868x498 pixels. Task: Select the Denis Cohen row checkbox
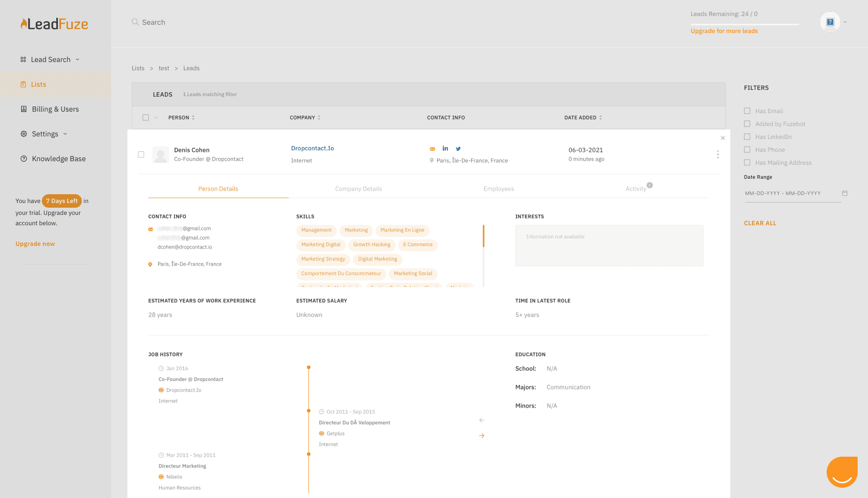point(141,154)
